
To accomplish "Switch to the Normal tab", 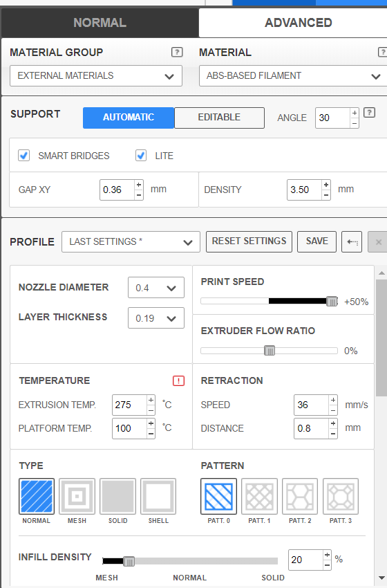I will point(100,23).
